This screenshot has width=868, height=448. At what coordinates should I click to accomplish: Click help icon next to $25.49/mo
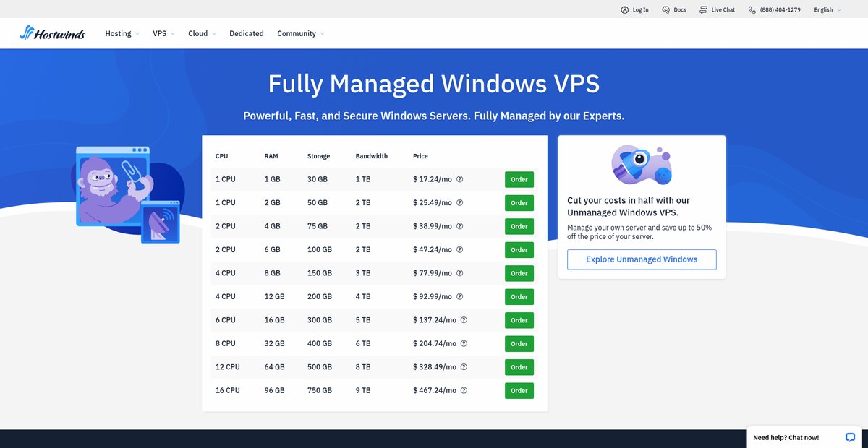point(459,203)
